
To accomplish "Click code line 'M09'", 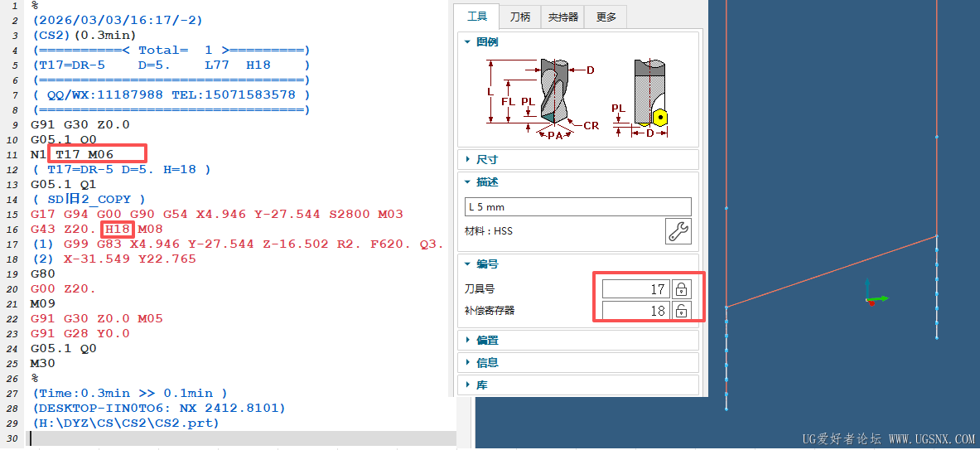I will (42, 304).
